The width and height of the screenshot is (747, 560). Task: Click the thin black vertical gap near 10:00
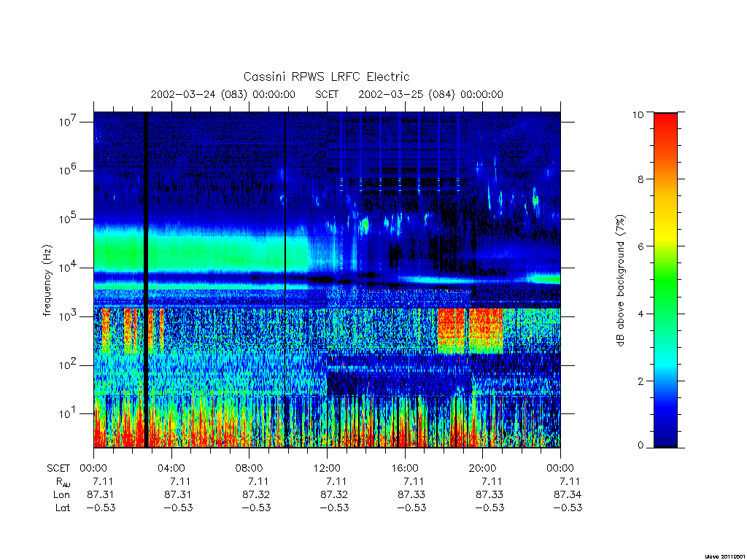[x=285, y=279]
